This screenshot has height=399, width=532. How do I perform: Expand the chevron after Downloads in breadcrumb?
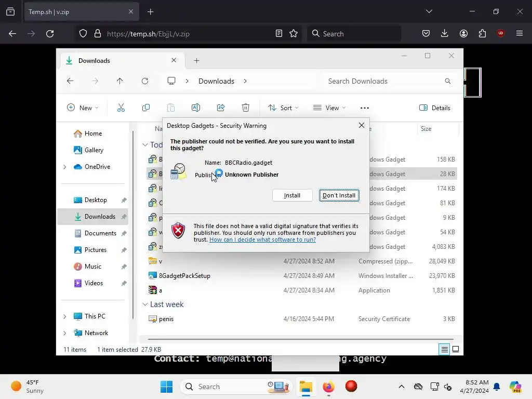click(245, 81)
